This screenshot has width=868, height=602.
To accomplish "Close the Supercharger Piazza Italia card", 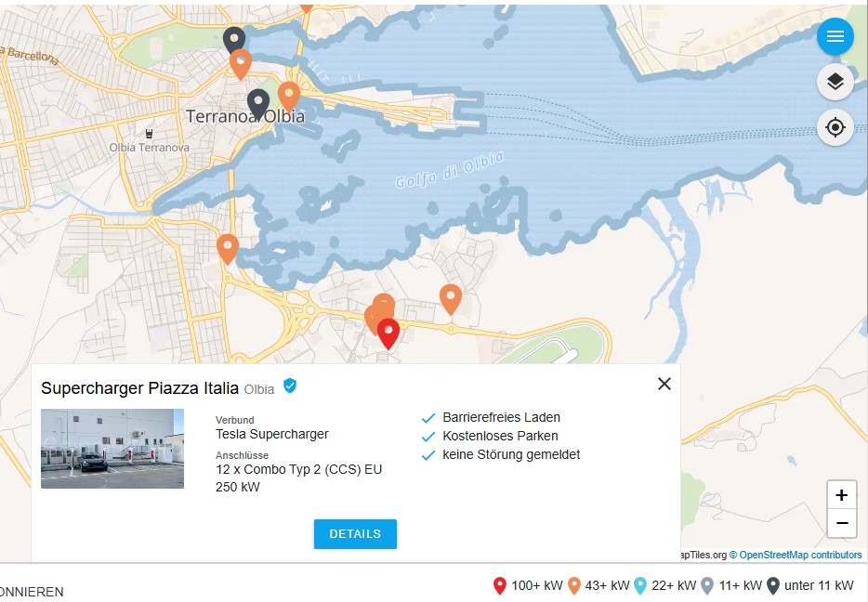I will tap(664, 384).
